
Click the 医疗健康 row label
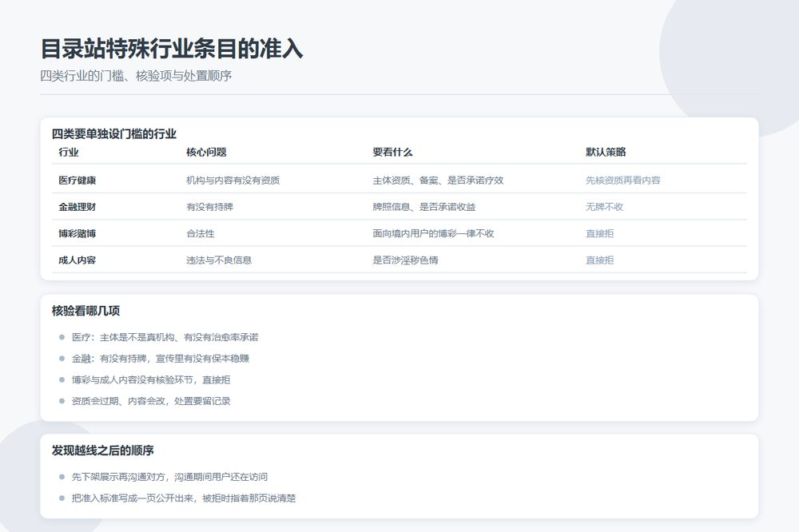click(x=78, y=181)
